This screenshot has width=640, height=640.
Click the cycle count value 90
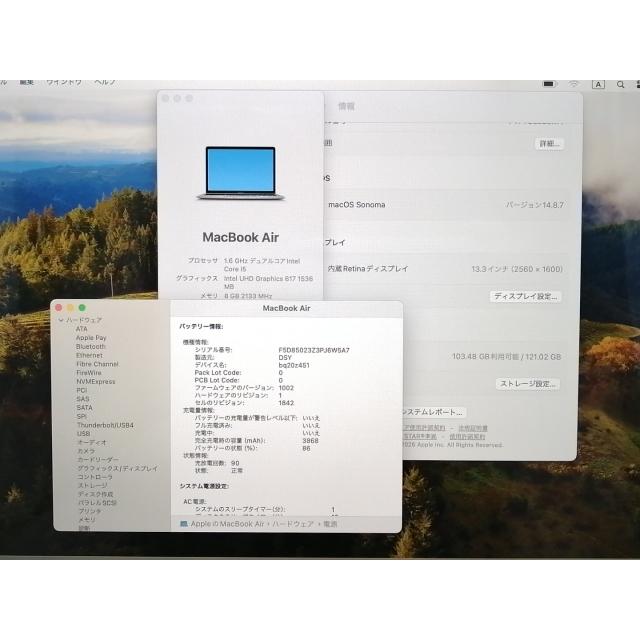[235, 463]
